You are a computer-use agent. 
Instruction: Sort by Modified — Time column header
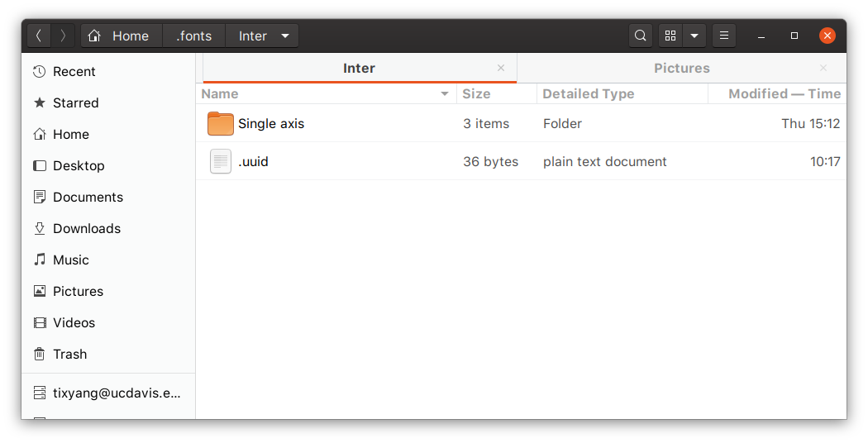pos(777,94)
